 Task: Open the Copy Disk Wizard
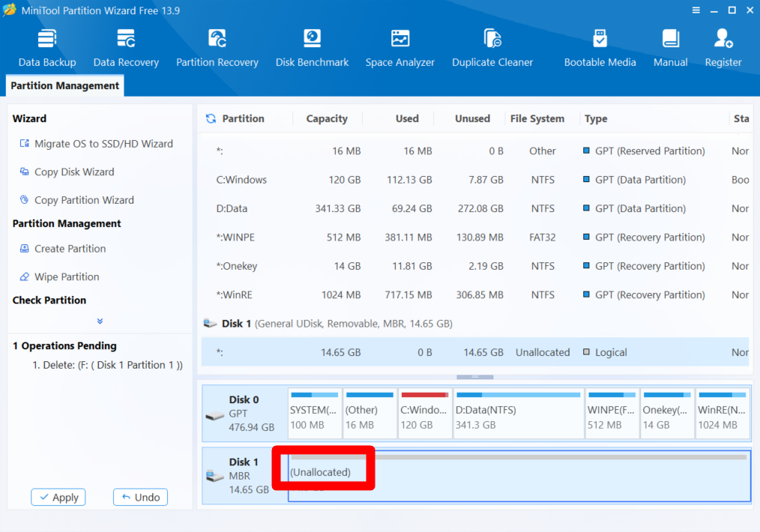[67, 172]
